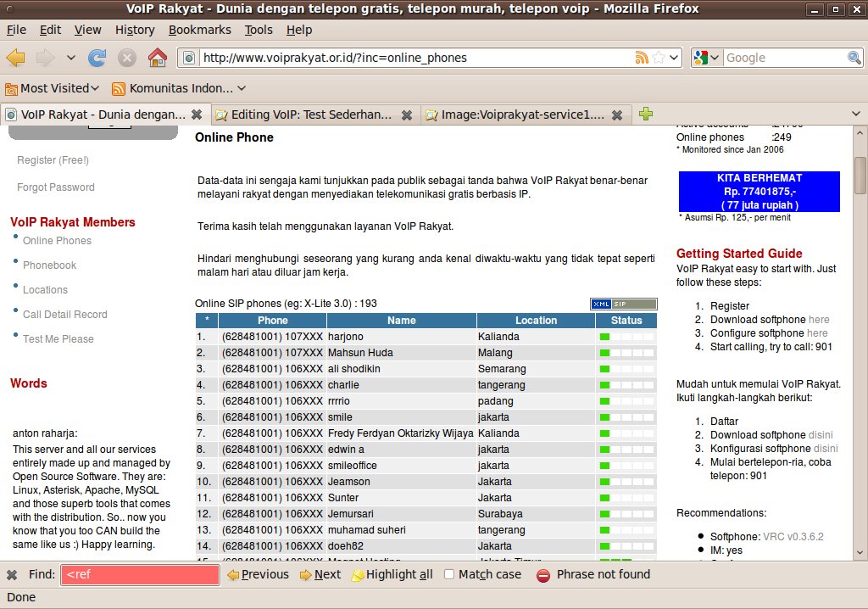Image resolution: width=868 pixels, height=609 pixels.
Task: Toggle Highlight all in find bar
Action: (392, 574)
